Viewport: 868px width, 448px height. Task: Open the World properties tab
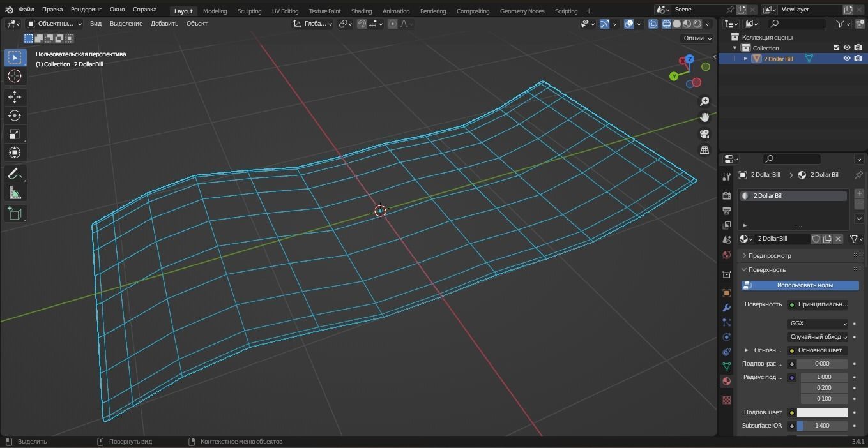(x=726, y=255)
